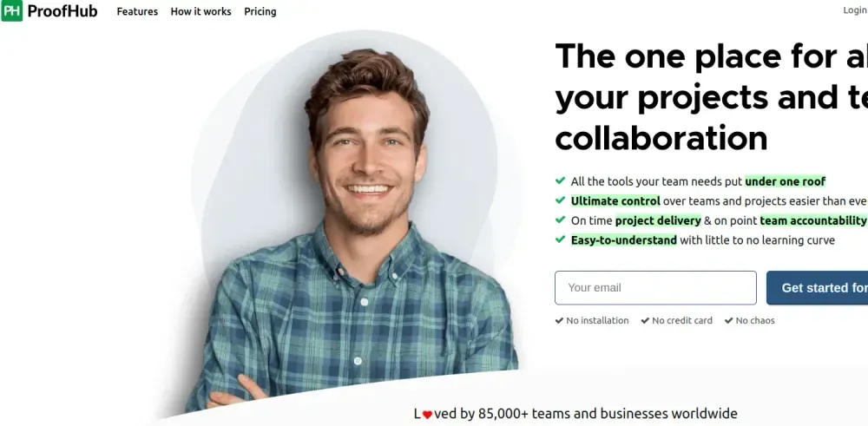This screenshot has height=426, width=868.
Task: Click the ProofHub brand name
Action: coord(62,11)
